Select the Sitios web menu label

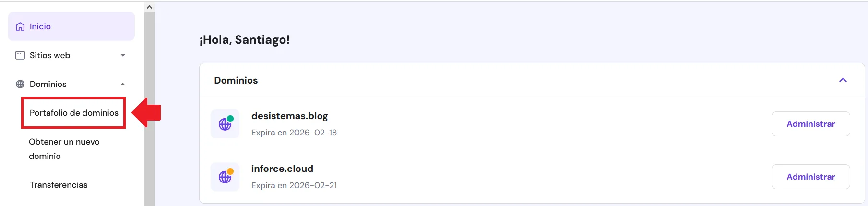pyautogui.click(x=50, y=55)
